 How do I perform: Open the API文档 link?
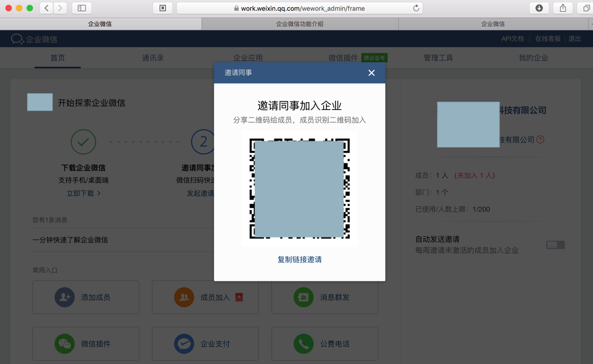[x=513, y=39]
